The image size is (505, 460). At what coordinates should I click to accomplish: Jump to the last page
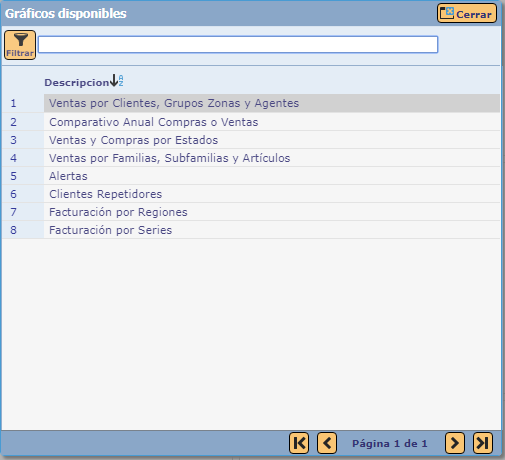click(x=483, y=443)
